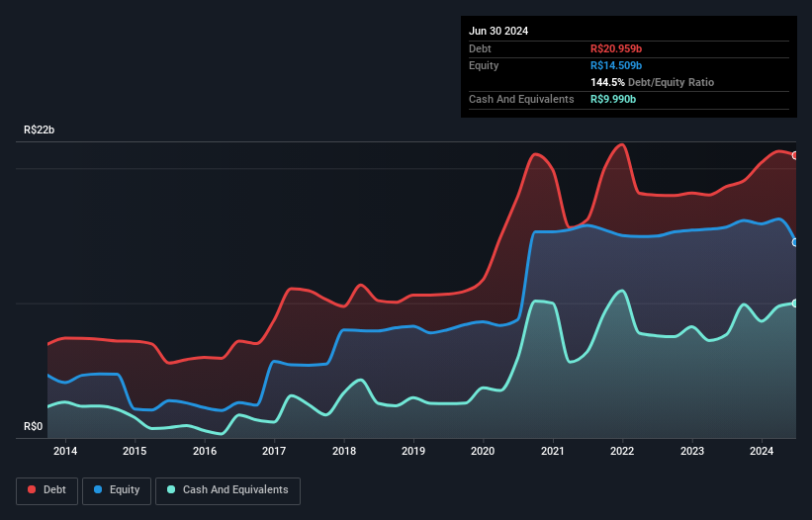Click the 2017 x-axis label

point(274,451)
